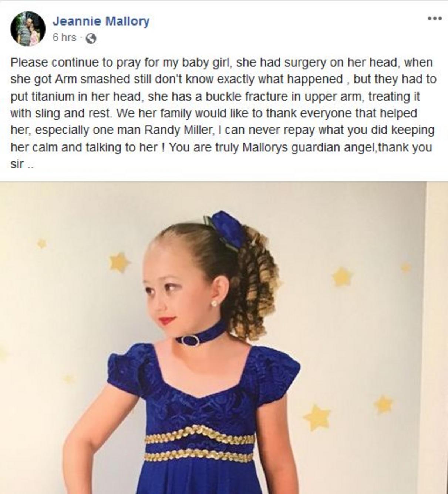The width and height of the screenshot is (448, 494).
Task: Click the girl's stud earring in the photo
Action: pyautogui.click(x=214, y=304)
